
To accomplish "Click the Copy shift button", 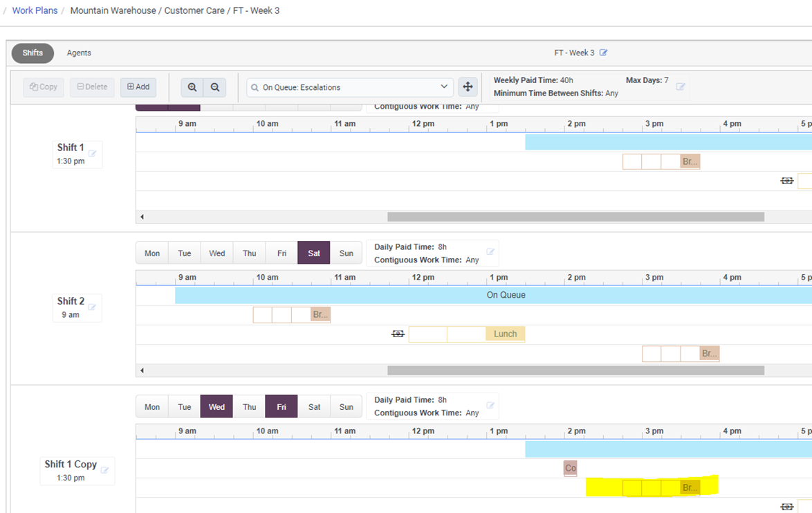I will click(x=44, y=87).
